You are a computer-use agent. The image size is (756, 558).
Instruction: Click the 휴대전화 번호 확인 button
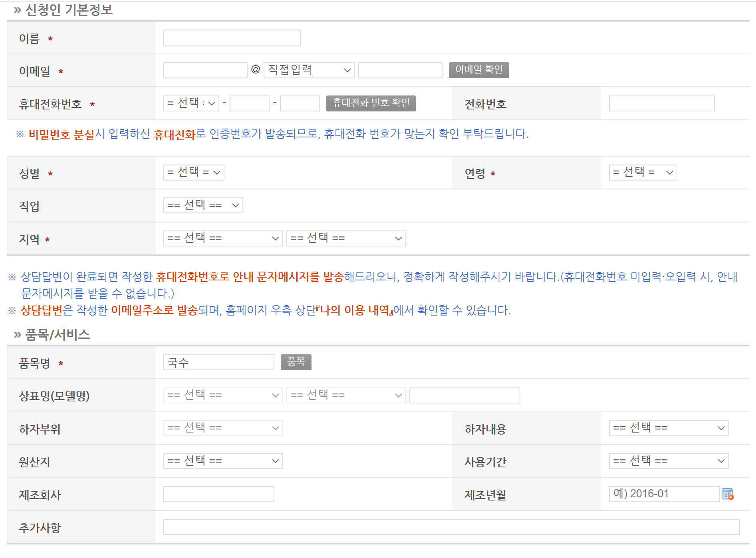click(371, 103)
